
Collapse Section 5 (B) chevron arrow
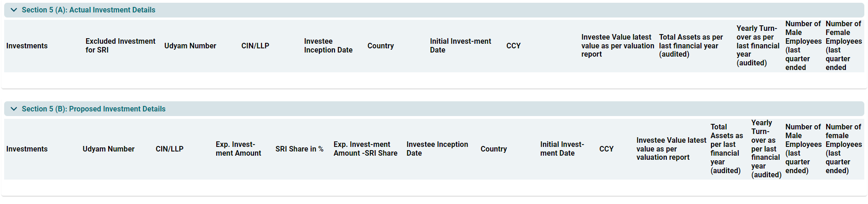tap(14, 109)
